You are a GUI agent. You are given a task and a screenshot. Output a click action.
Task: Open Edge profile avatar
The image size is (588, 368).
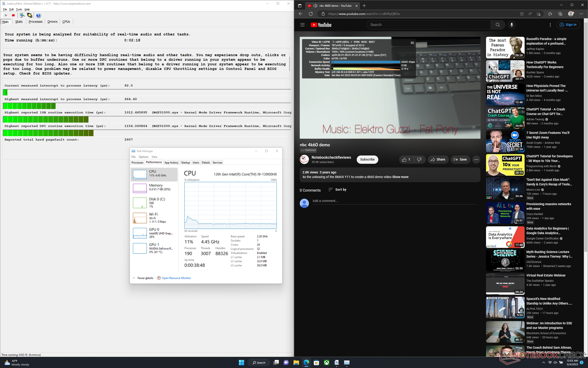pos(571,14)
